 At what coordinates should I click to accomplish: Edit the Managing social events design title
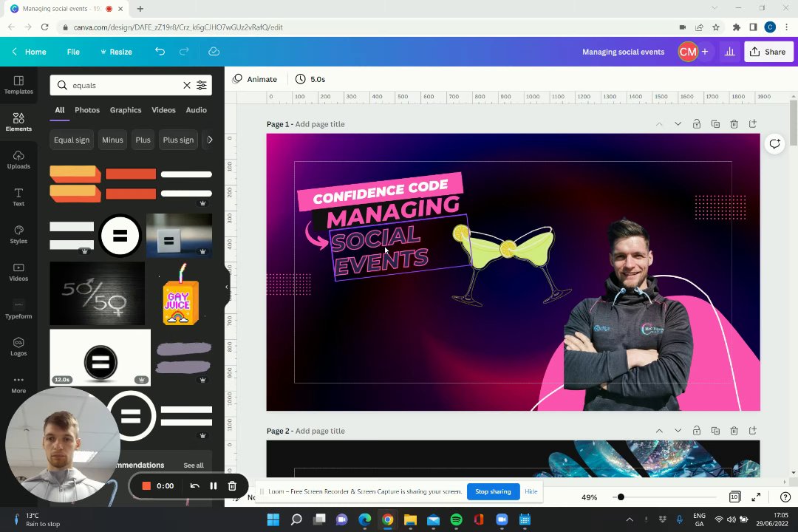tap(623, 52)
